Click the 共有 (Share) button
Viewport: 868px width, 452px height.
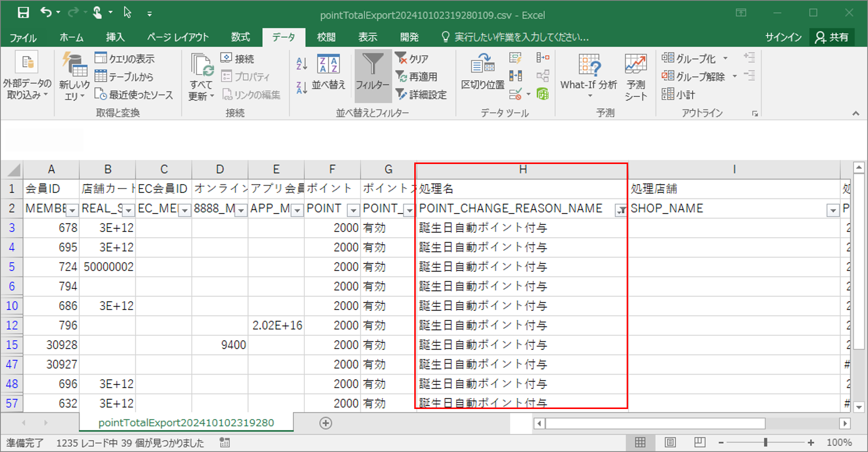pos(832,37)
